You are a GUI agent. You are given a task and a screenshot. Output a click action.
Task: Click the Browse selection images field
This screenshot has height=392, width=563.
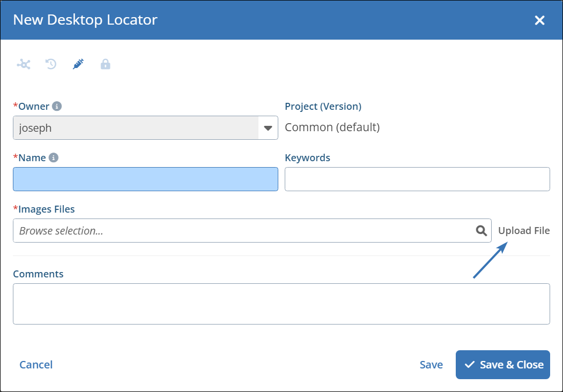(241, 230)
